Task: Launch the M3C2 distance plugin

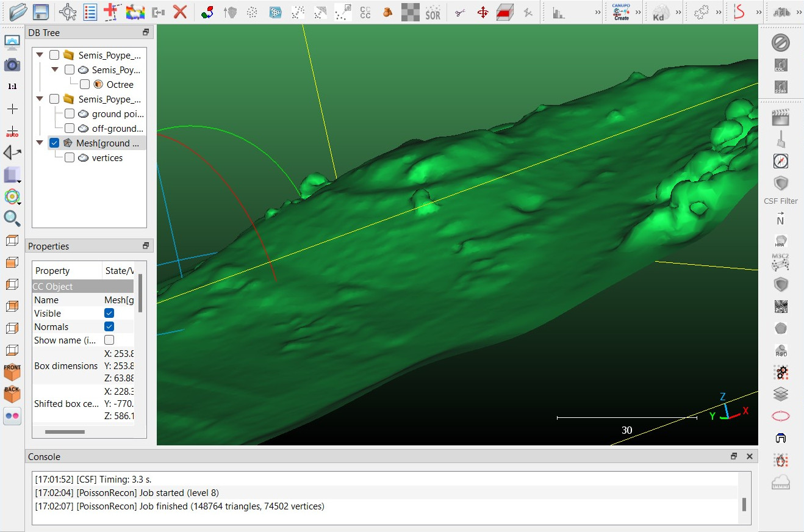Action: pyautogui.click(x=781, y=261)
